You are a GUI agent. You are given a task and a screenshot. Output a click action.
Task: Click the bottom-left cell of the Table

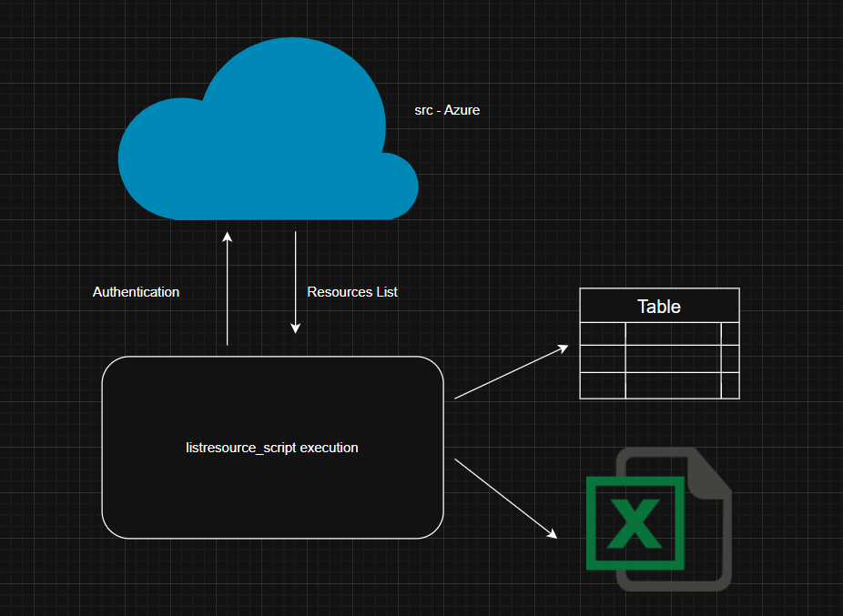coord(602,384)
